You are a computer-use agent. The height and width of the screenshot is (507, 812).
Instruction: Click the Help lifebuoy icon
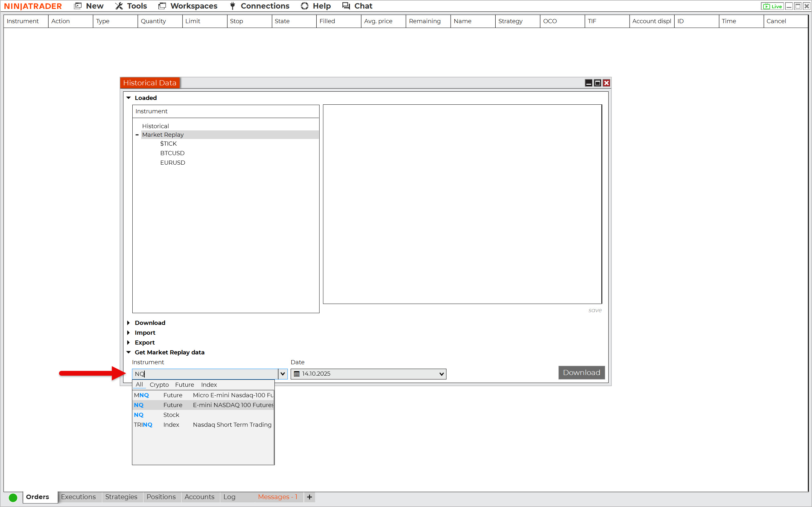click(x=304, y=6)
